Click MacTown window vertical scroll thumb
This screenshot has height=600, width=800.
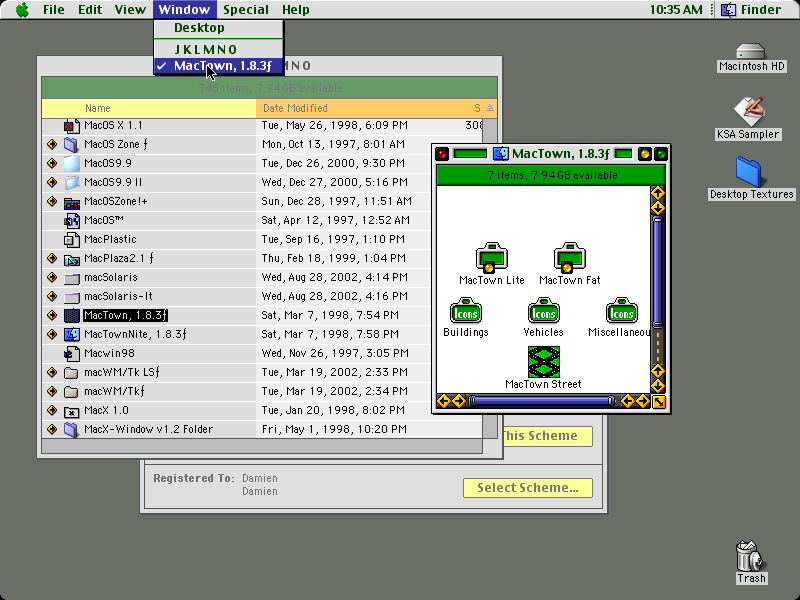coord(658,272)
